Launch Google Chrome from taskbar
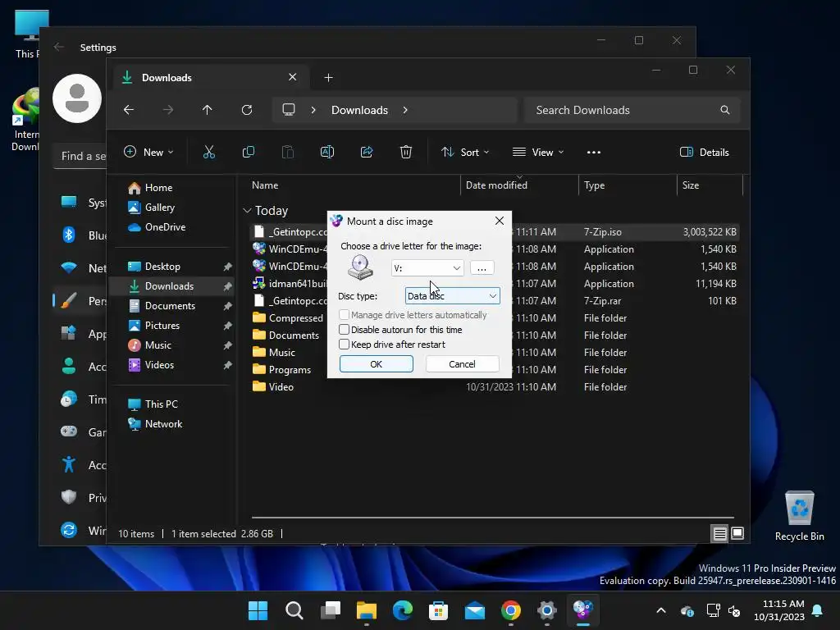The image size is (840, 630). tap(510, 610)
